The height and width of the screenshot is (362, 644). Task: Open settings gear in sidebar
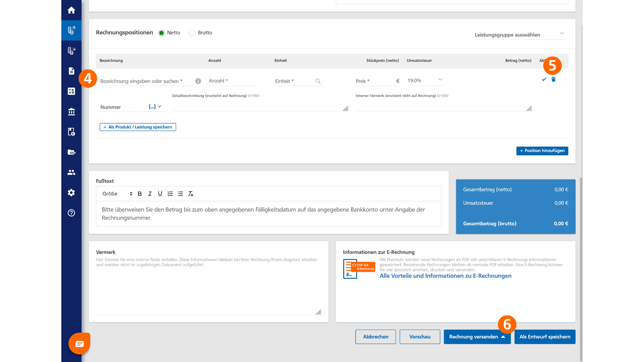71,193
